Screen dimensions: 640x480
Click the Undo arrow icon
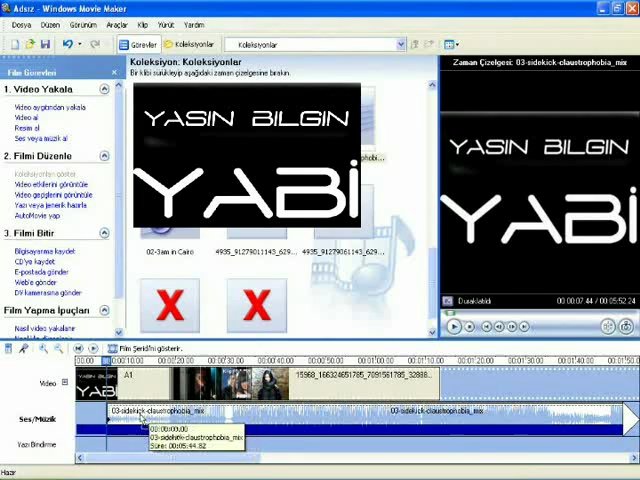pos(68,44)
